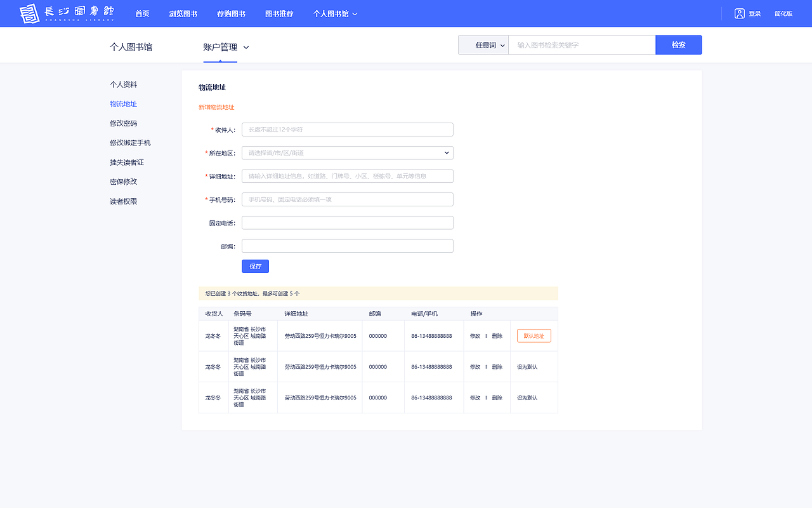Click the 条码号 column header
Image resolution: width=812 pixels, height=508 pixels.
click(242, 314)
